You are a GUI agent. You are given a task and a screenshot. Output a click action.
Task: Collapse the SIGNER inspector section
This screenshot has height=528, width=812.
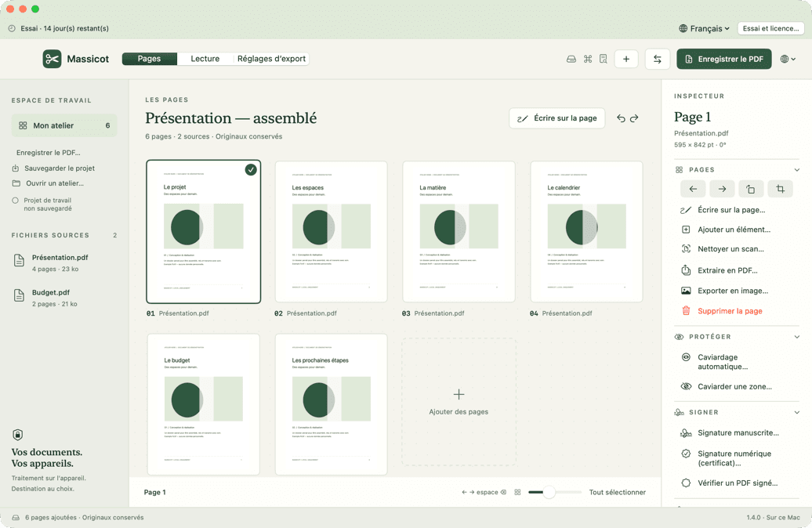click(x=796, y=413)
